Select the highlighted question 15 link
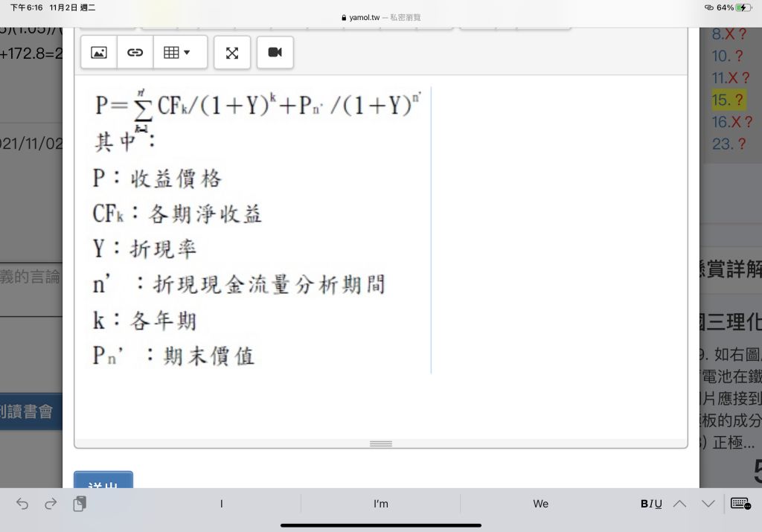This screenshot has height=532, width=762. 727,100
